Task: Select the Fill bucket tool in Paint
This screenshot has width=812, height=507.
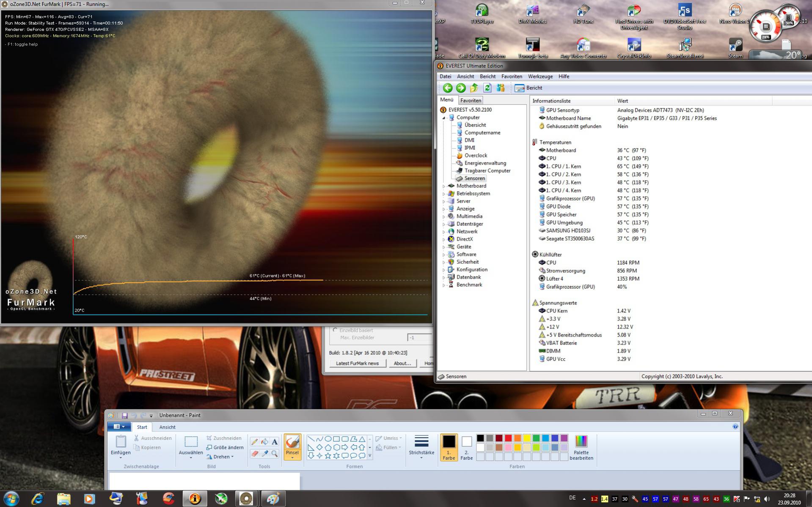Action: (264, 442)
